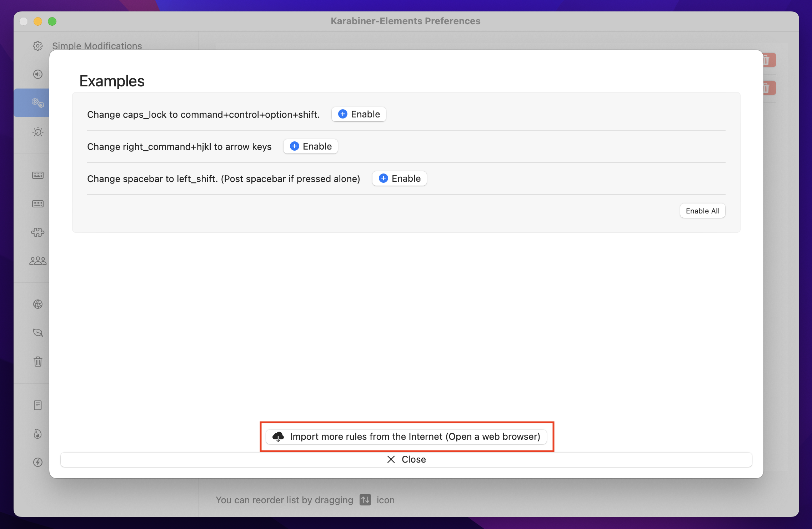Open Uninstall trash icon in sidebar
Screen dimensions: 812x529
pos(38,362)
